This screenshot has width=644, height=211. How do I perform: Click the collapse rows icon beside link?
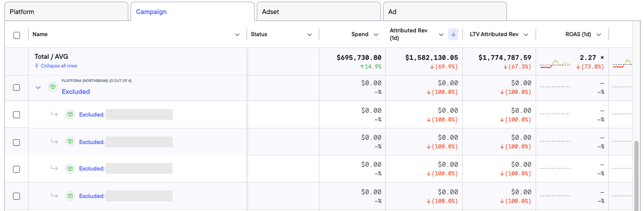37,66
